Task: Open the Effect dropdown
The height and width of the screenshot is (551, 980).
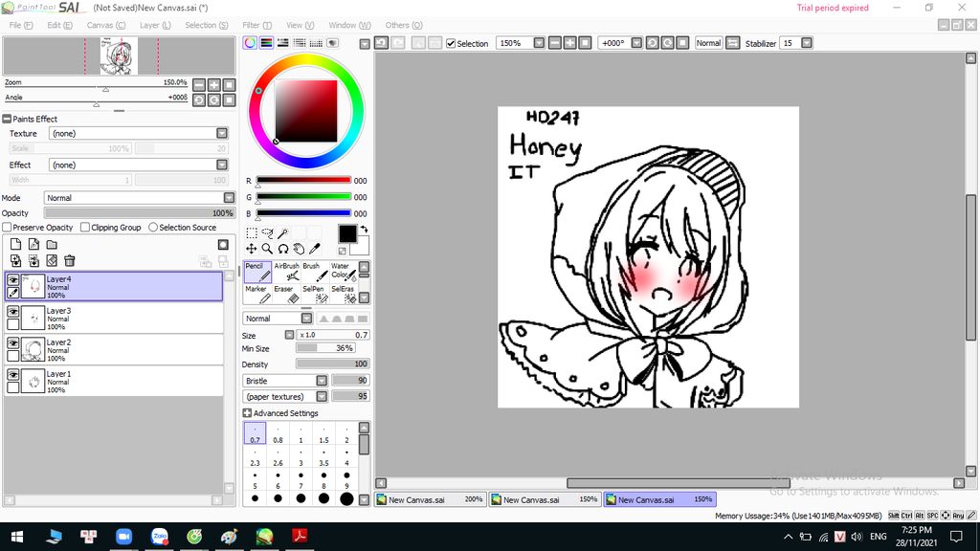Action: (222, 165)
